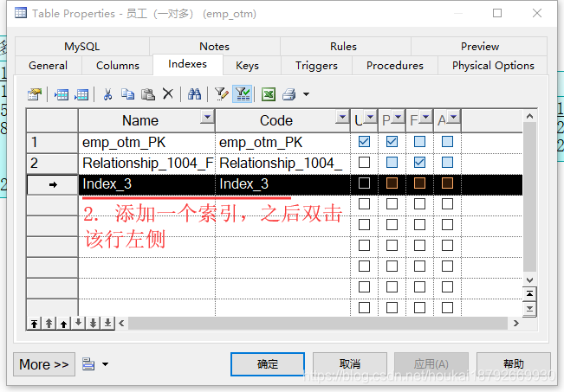Confirm with the 确定 button
Image resolution: width=564 pixels, height=392 pixels.
(268, 364)
